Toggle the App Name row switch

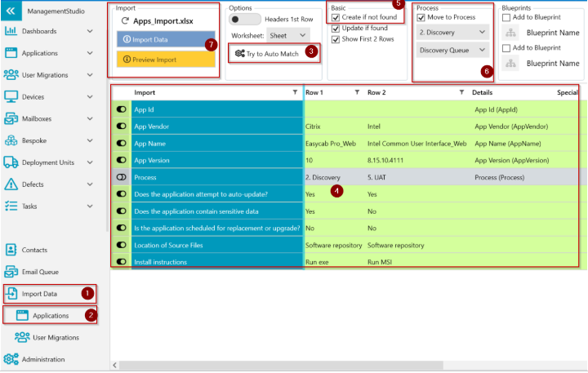click(122, 143)
